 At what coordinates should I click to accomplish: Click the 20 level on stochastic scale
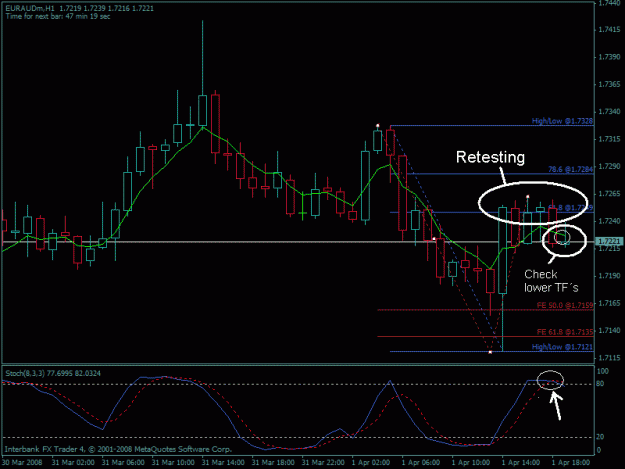[600, 437]
